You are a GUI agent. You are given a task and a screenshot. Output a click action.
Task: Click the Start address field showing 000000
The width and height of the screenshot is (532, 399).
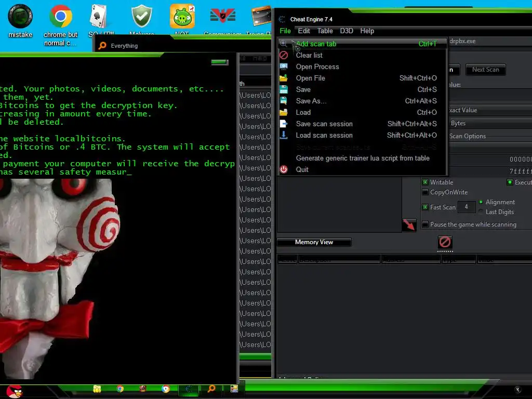coord(489,159)
